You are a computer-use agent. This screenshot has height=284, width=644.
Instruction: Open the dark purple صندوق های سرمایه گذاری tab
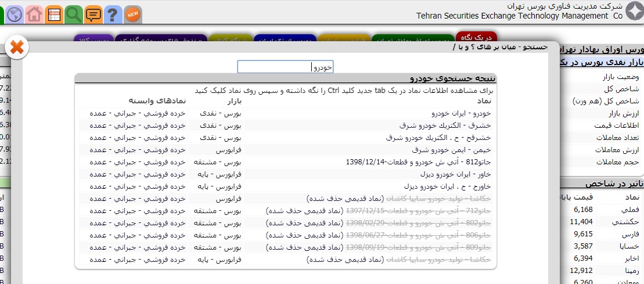(161, 38)
